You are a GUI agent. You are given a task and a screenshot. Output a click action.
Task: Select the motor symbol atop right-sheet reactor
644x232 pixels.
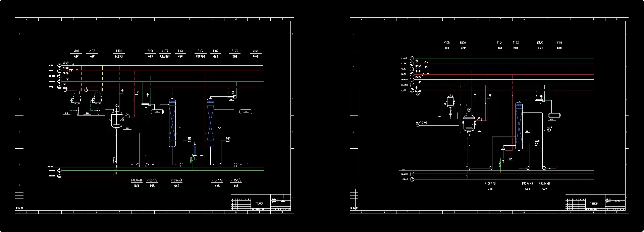pos(469,109)
